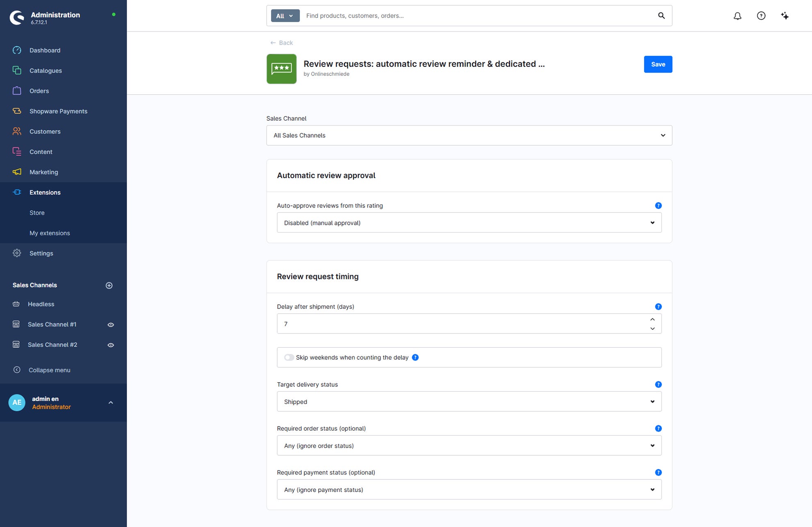Go Back to previous page
This screenshot has height=527, width=812.
281,43
